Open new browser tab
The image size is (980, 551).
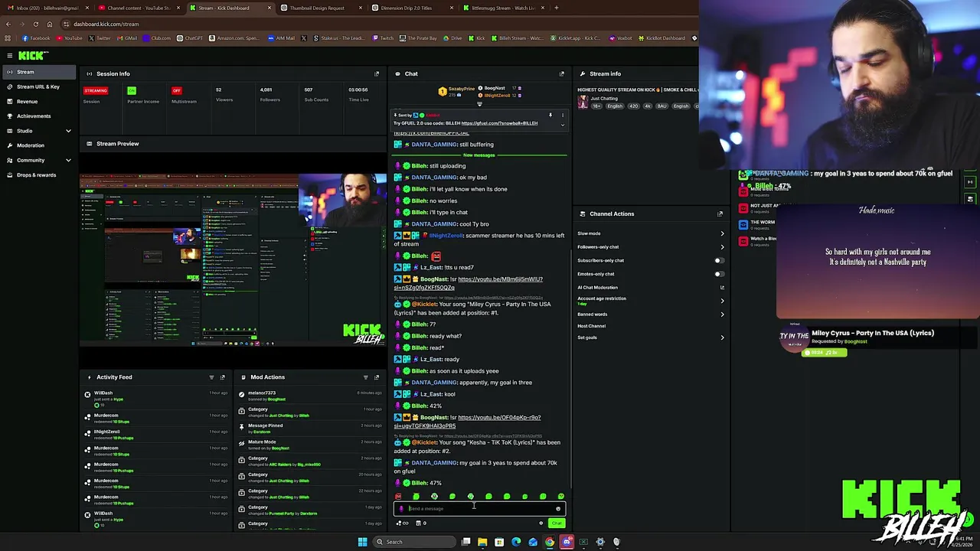tap(557, 8)
